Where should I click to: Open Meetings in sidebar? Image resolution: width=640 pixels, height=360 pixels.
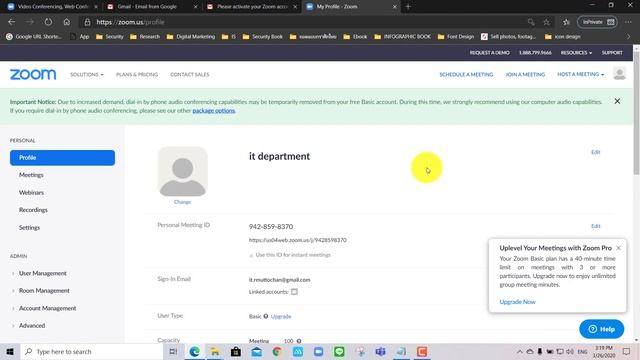coord(31,175)
